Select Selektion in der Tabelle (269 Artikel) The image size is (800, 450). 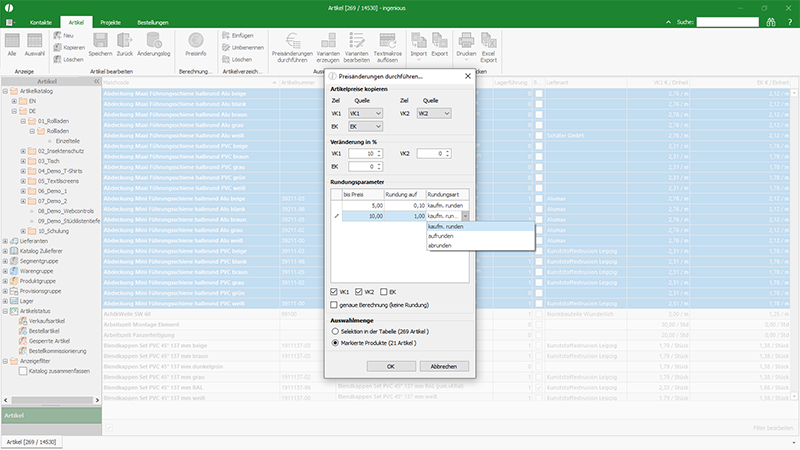coord(335,331)
